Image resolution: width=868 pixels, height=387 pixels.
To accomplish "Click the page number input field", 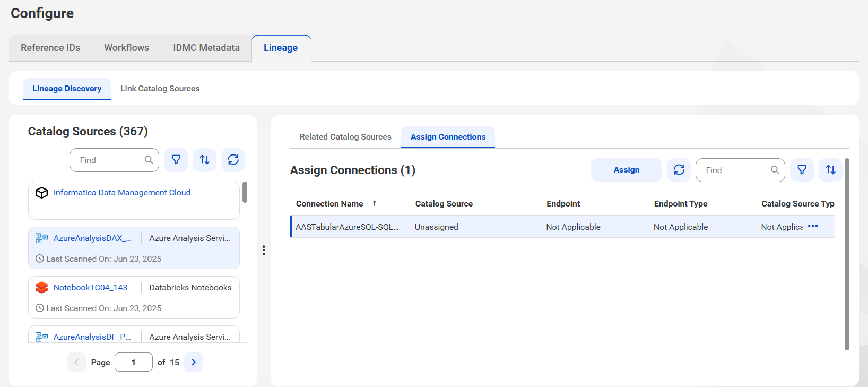I will pyautogui.click(x=134, y=362).
